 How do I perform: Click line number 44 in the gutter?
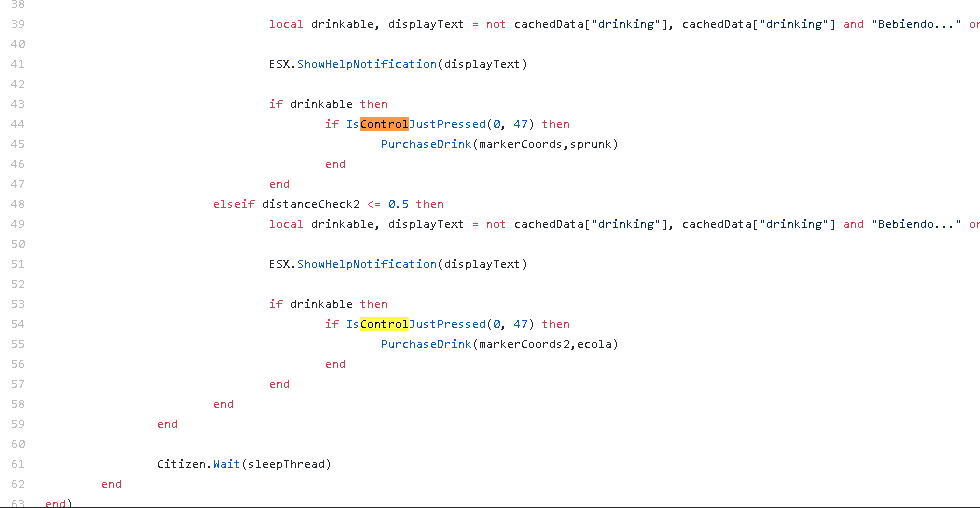[x=18, y=124]
